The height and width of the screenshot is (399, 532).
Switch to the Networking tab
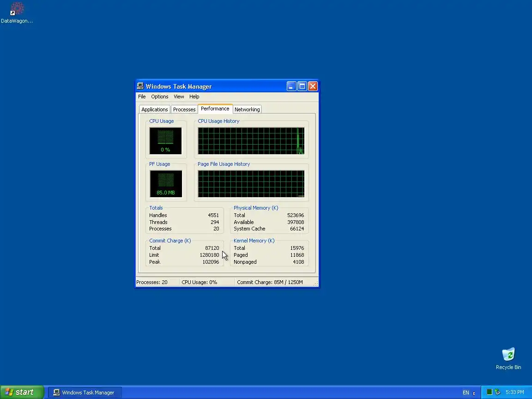pyautogui.click(x=247, y=109)
